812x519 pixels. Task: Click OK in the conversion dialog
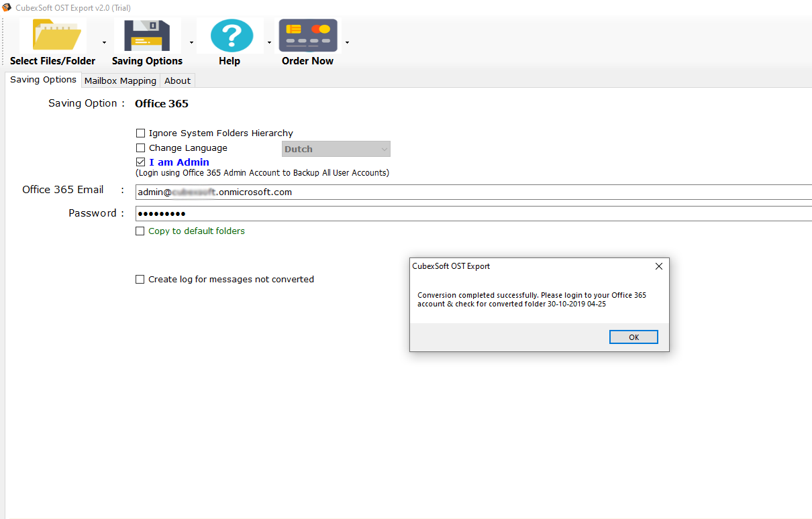tap(633, 337)
